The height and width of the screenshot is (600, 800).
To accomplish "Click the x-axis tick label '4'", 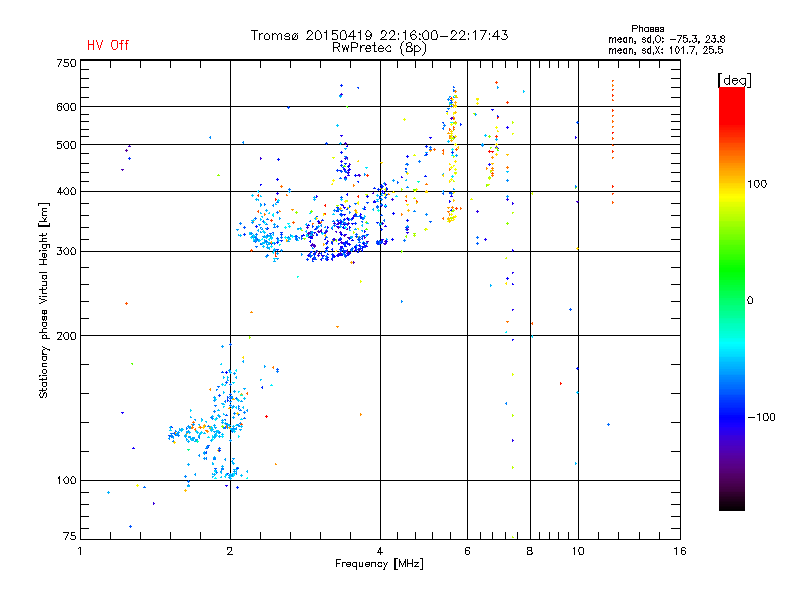I will [x=380, y=551].
